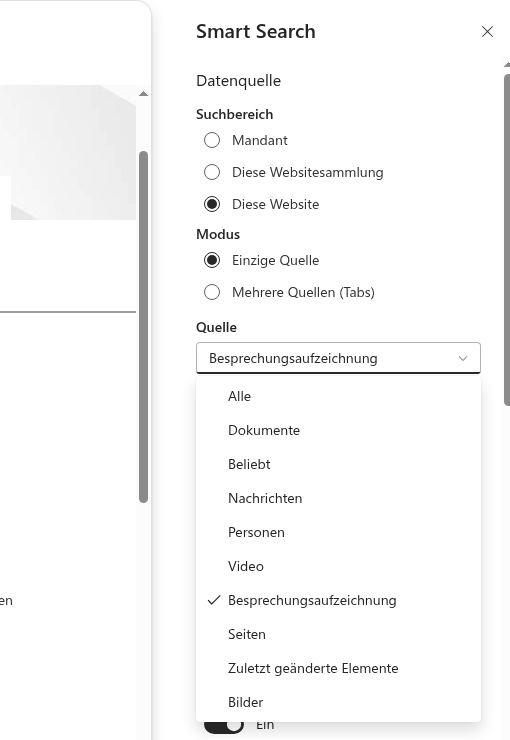Choose Alle from source list
Viewport: 510px width, 740px height.
pos(338,396)
